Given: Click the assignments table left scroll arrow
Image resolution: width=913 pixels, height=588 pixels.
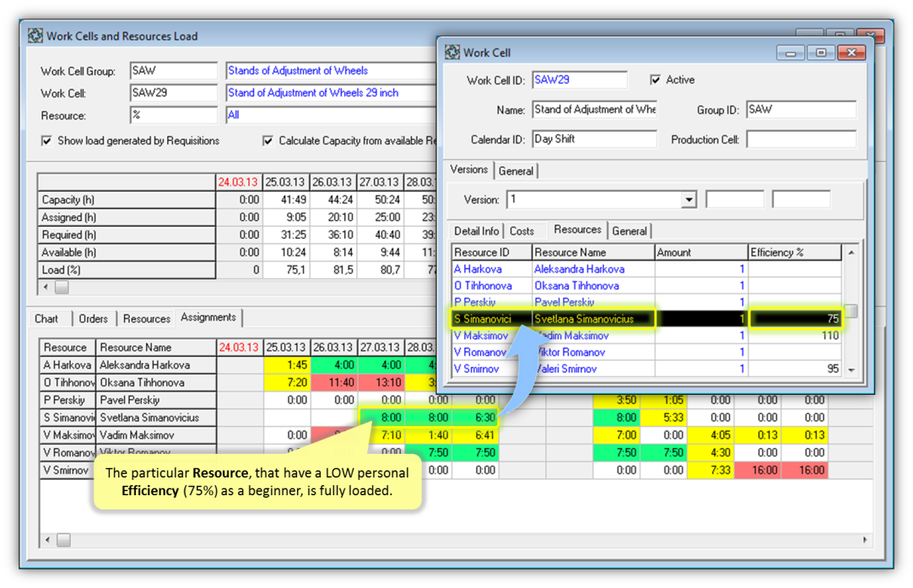Looking at the screenshot, I should click(48, 540).
